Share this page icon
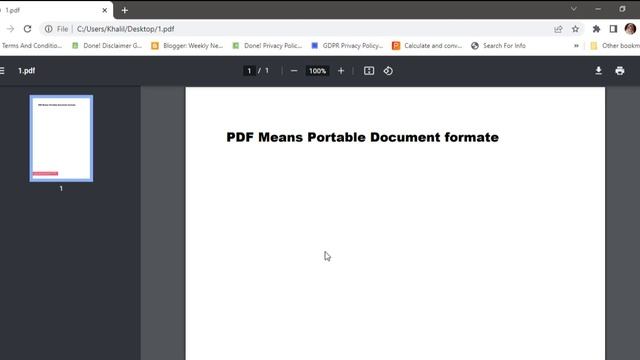The height and width of the screenshot is (360, 640). pyautogui.click(x=558, y=29)
